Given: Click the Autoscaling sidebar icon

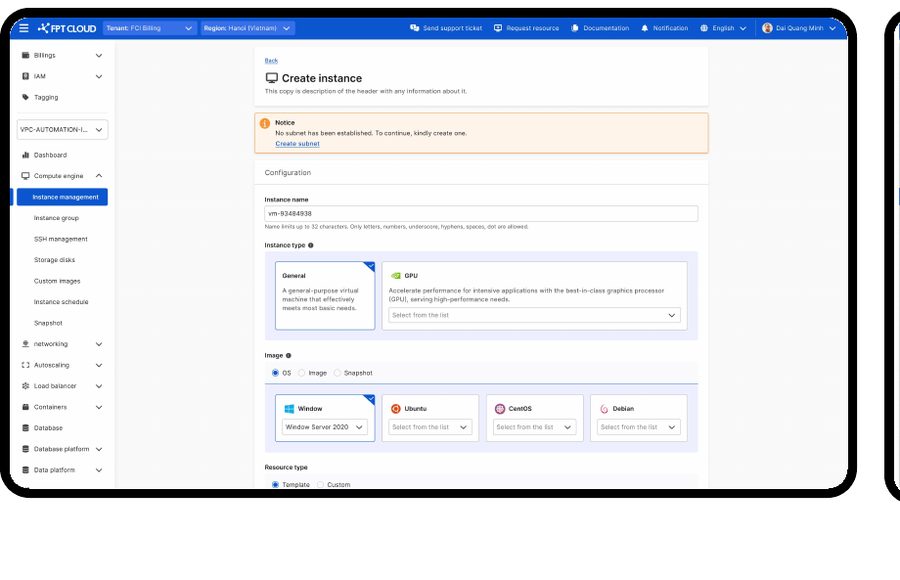Looking at the screenshot, I should click(x=25, y=365).
